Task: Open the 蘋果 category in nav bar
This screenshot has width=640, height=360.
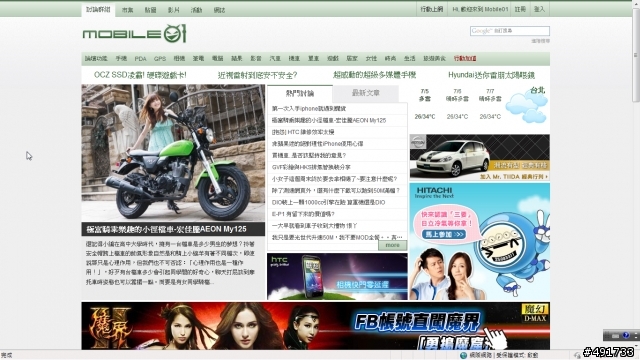Action: pos(237,58)
